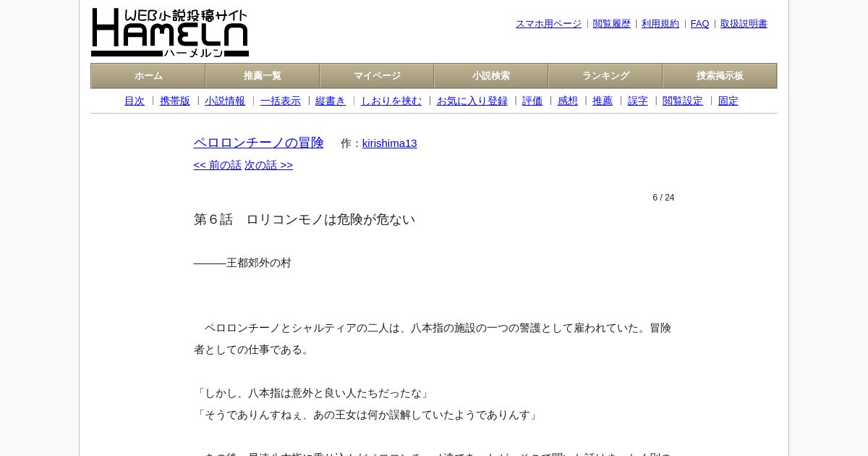Open author kirishima13 profile
Screen dimensions: 868x456
point(390,143)
